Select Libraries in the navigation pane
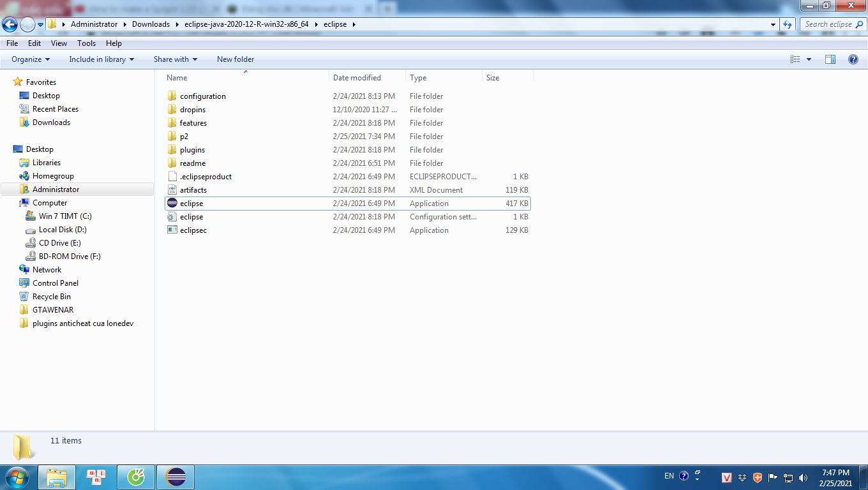 [47, 163]
